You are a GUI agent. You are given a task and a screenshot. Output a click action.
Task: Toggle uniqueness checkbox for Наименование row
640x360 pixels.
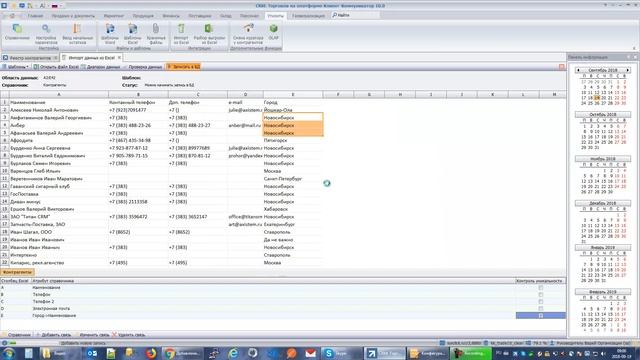click(540, 288)
